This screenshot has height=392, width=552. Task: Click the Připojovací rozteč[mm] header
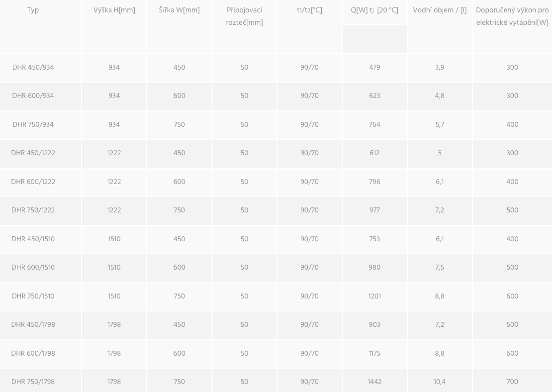point(244,16)
